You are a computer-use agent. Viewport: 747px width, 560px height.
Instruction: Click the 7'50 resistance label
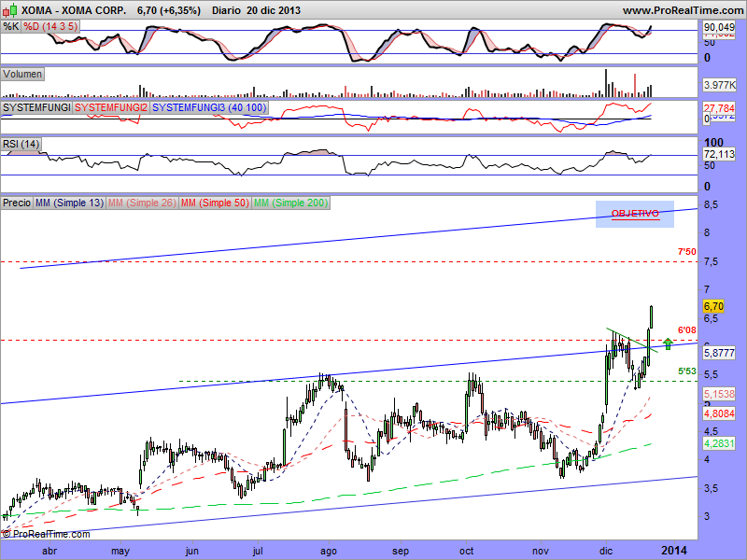pos(687,251)
